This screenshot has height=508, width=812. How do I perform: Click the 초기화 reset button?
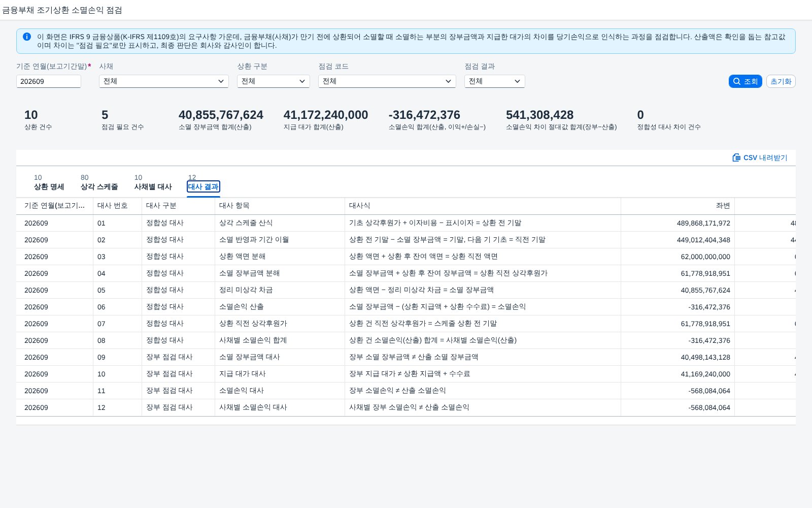pyautogui.click(x=781, y=81)
